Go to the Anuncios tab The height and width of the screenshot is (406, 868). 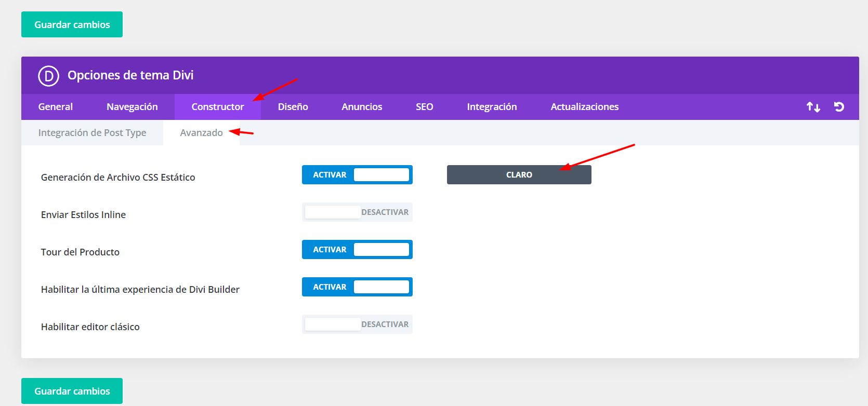(362, 107)
